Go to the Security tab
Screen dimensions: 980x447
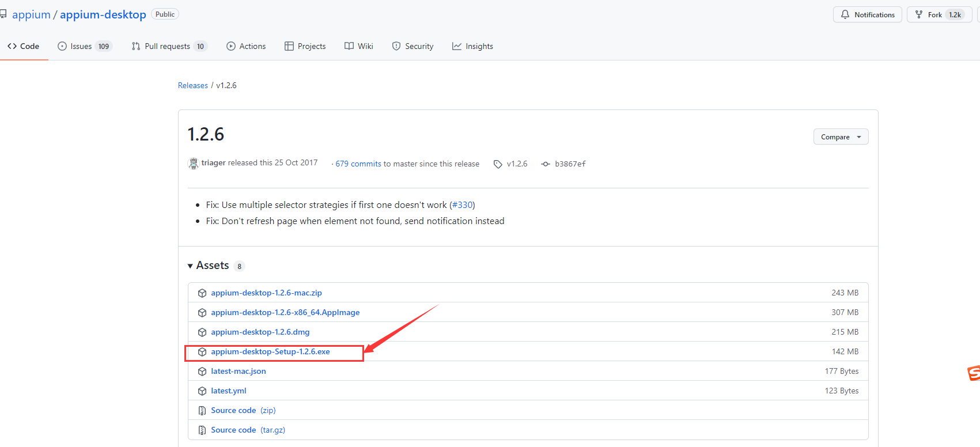pyautogui.click(x=413, y=46)
